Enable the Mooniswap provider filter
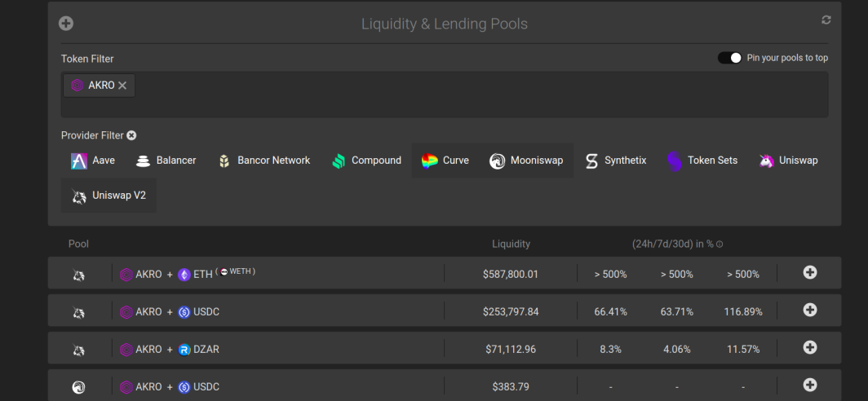This screenshot has width=868, height=401. pyautogui.click(x=526, y=161)
